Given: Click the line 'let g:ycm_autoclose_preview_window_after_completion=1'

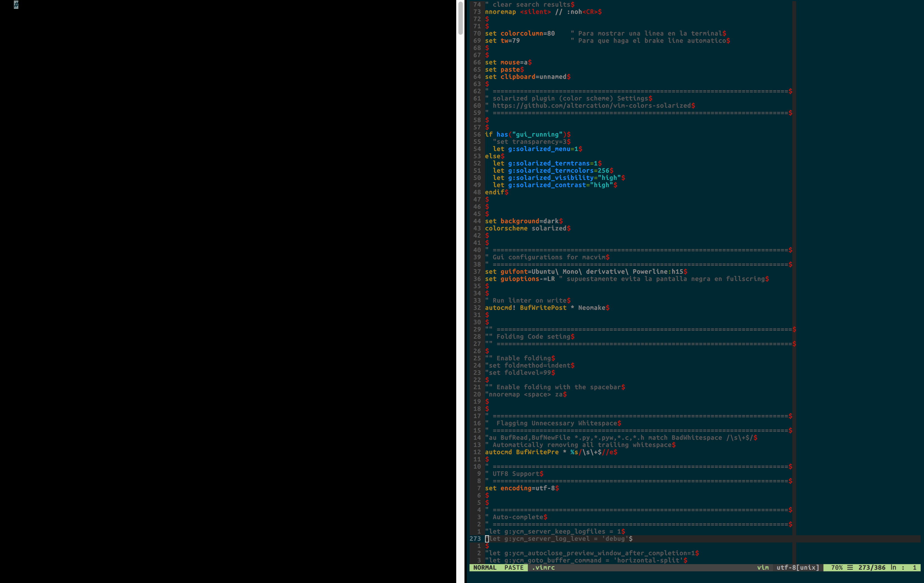Looking at the screenshot, I should [x=592, y=554].
